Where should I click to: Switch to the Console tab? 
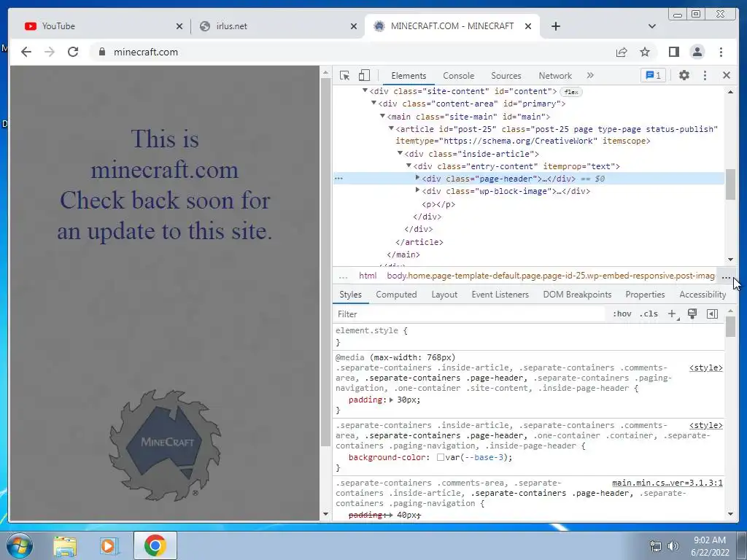tap(458, 76)
